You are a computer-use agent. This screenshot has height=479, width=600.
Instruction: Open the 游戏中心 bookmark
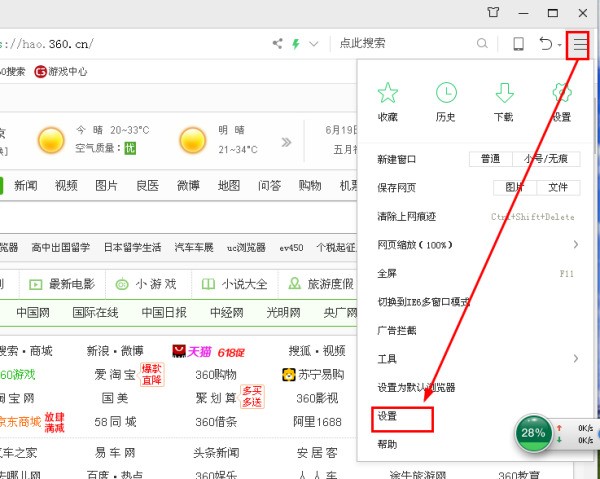coord(61,72)
